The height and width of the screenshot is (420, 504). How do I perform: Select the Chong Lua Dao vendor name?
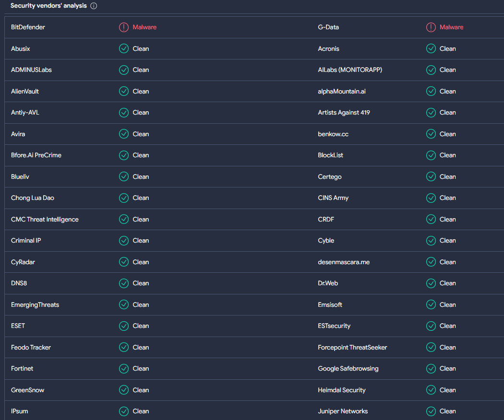pos(33,198)
